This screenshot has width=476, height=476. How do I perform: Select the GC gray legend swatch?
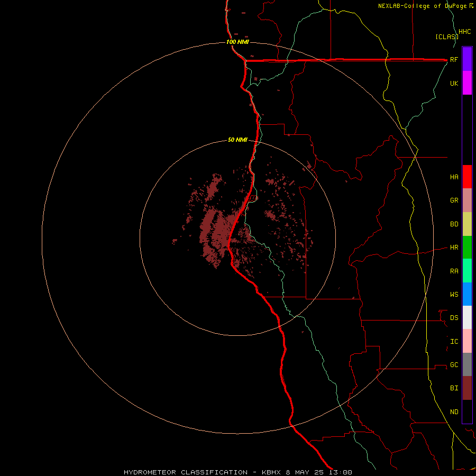tap(467, 364)
